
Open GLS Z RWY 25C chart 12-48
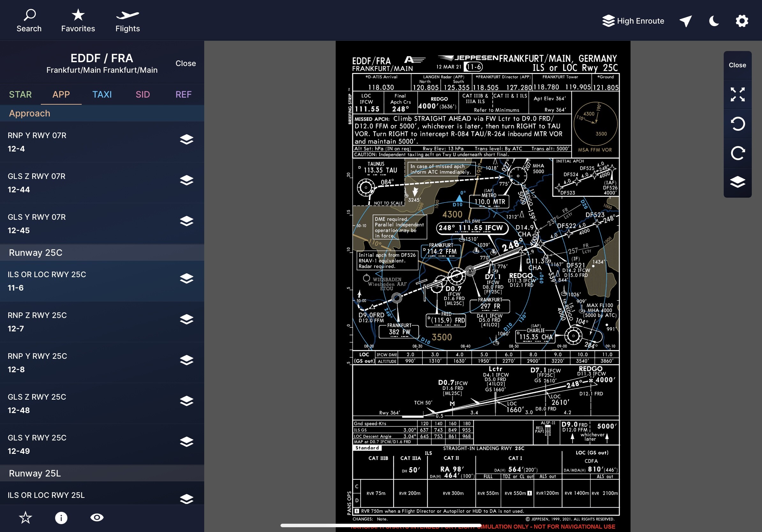point(102,403)
